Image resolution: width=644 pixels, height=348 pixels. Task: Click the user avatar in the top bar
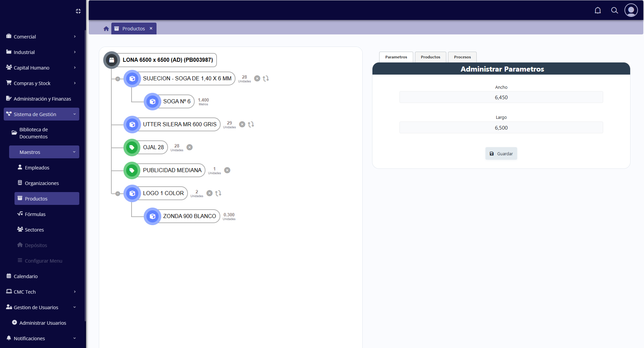pos(631,10)
